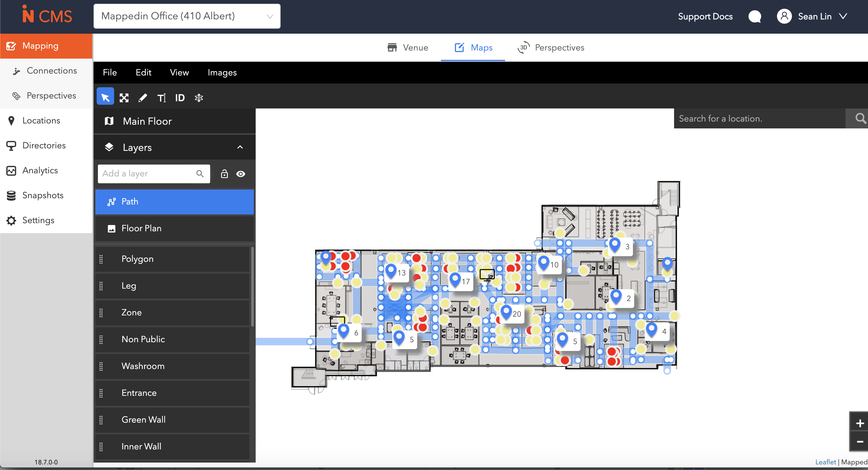
Task: Activate the pencil draw tool
Action: [143, 98]
